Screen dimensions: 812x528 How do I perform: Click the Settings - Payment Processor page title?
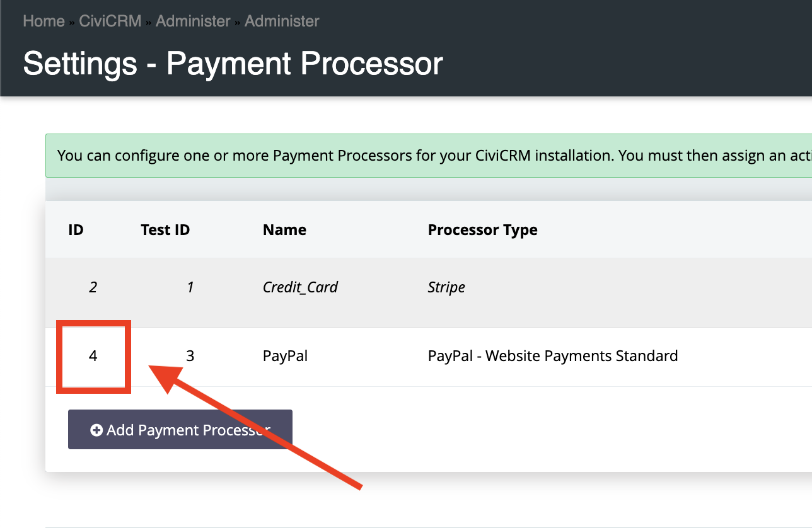point(233,64)
